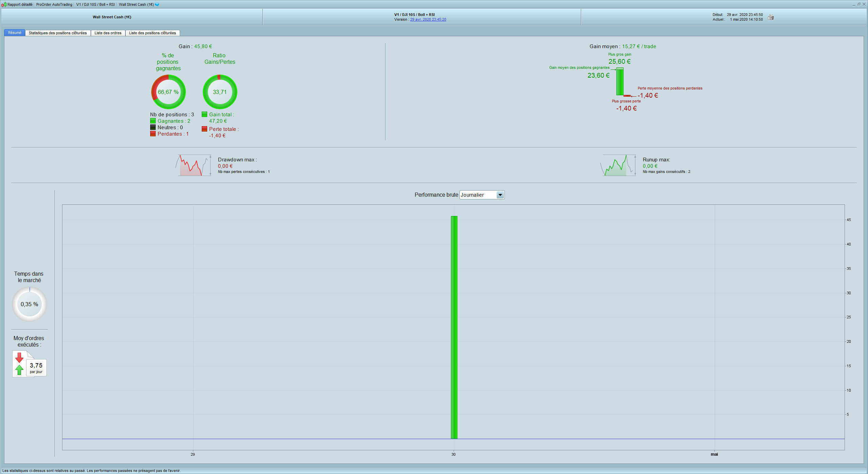868x474 pixels.
Task: Click the Ratio Gains/Pertes donut chart
Action: pos(220,92)
